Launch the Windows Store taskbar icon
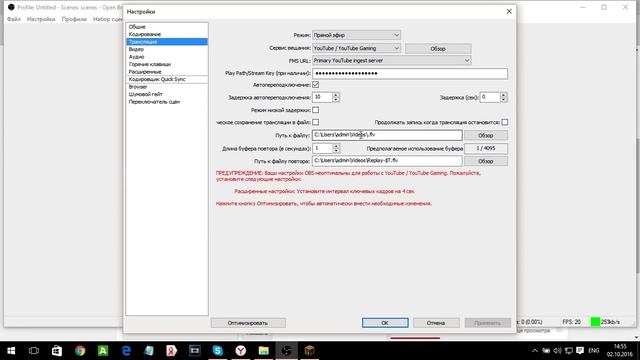Screen dimensions: 640x360 (x=57, y=351)
